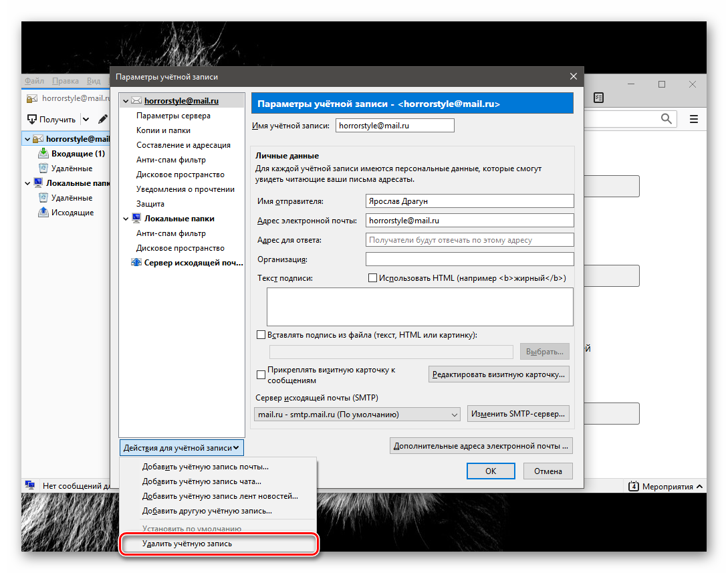The image size is (728, 573).
Task: Select Анти-спам фильтр under horrorstyle account
Action: tap(171, 160)
